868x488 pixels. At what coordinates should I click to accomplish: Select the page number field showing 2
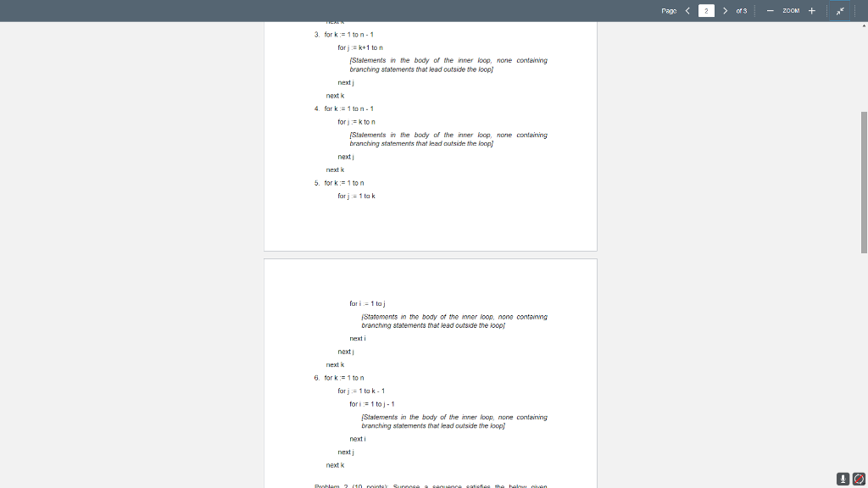tap(706, 11)
